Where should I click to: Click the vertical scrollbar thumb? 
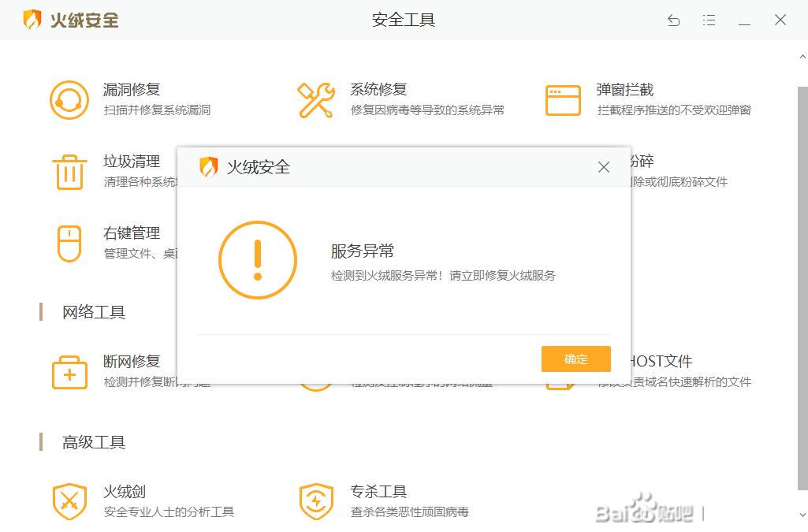pos(802,288)
